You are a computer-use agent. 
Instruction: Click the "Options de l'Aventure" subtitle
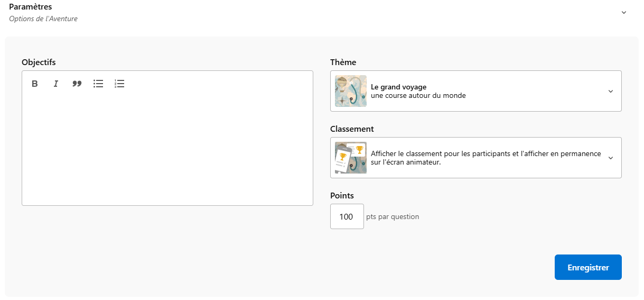(43, 19)
